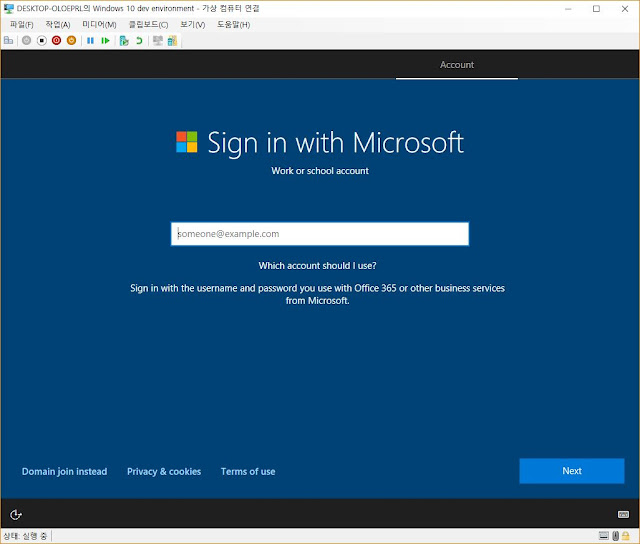The height and width of the screenshot is (544, 640).
Task: Create a checkpoint using the toolbar icon
Action: pyautogui.click(x=124, y=40)
